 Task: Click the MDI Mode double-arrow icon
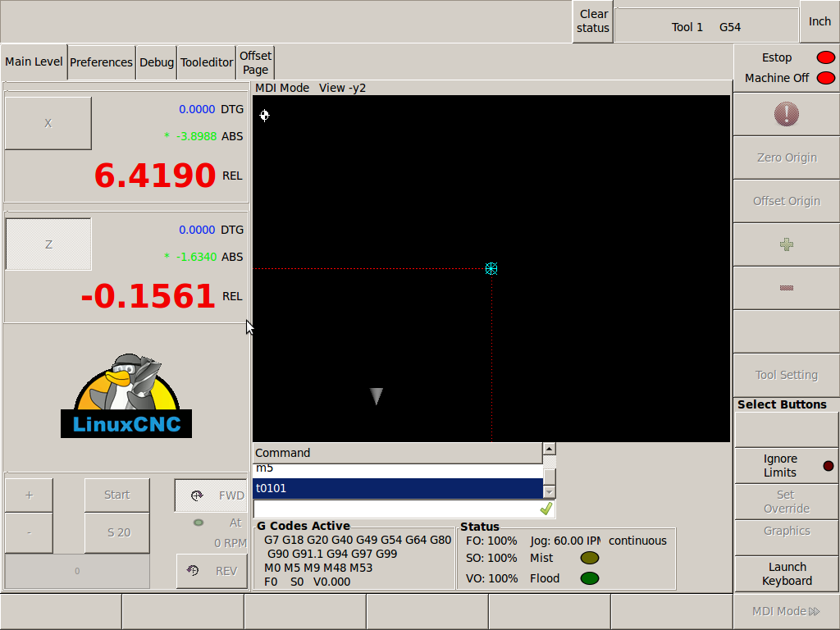[815, 611]
